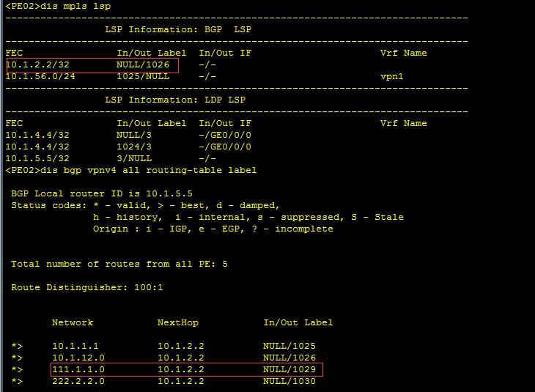Click the 'LSP Information: LDP LSP' heading

[x=175, y=100]
